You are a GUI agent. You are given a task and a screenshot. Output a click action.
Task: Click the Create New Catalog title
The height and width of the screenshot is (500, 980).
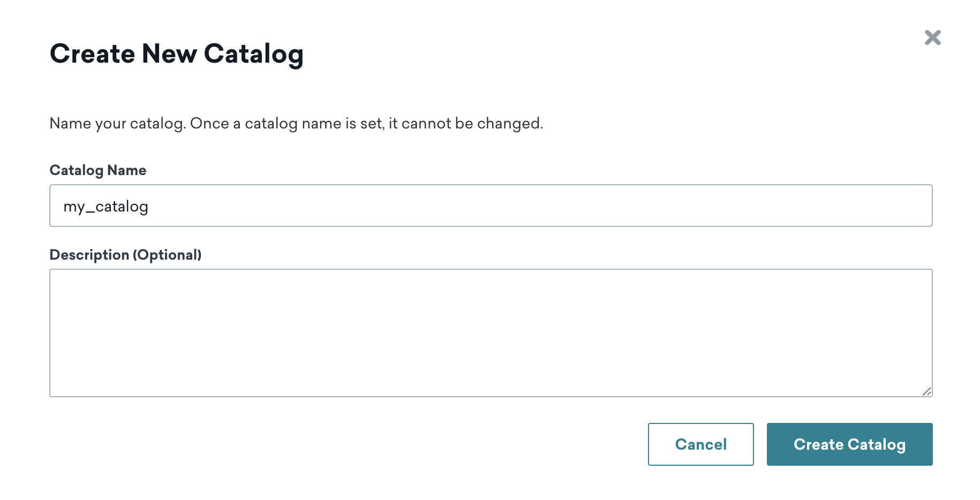click(x=177, y=53)
